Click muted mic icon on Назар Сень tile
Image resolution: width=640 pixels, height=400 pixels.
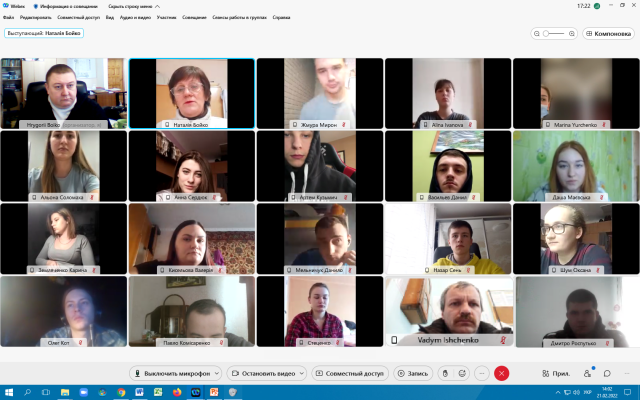469,270
